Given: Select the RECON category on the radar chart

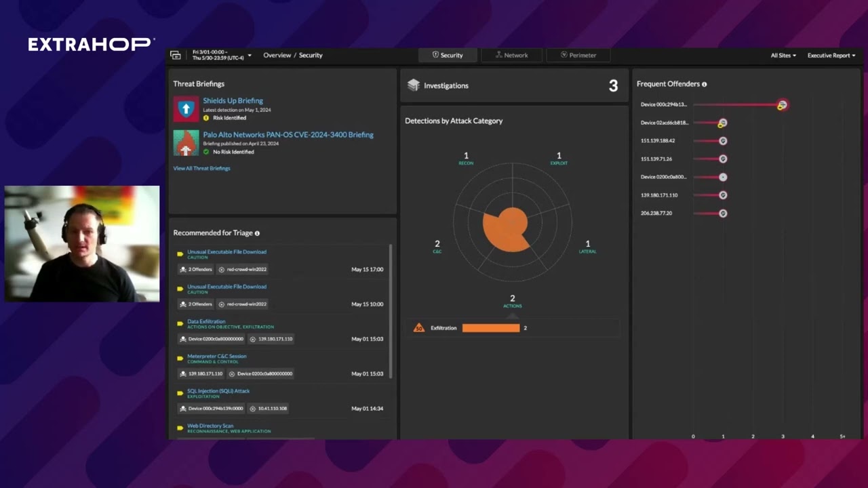Looking at the screenshot, I should coord(466,159).
